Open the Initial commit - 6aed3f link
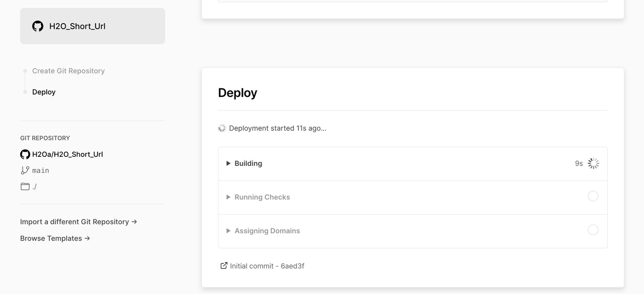Viewport: 644px width, 294px height. click(267, 266)
